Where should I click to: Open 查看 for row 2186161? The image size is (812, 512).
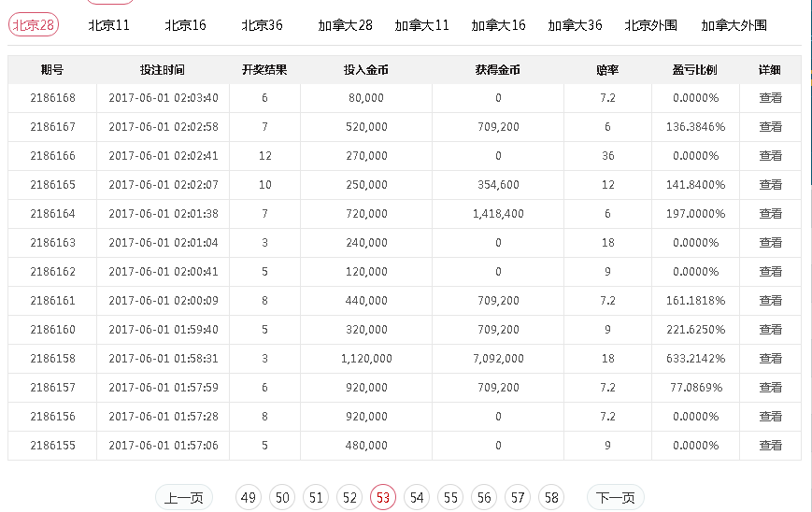(x=770, y=301)
